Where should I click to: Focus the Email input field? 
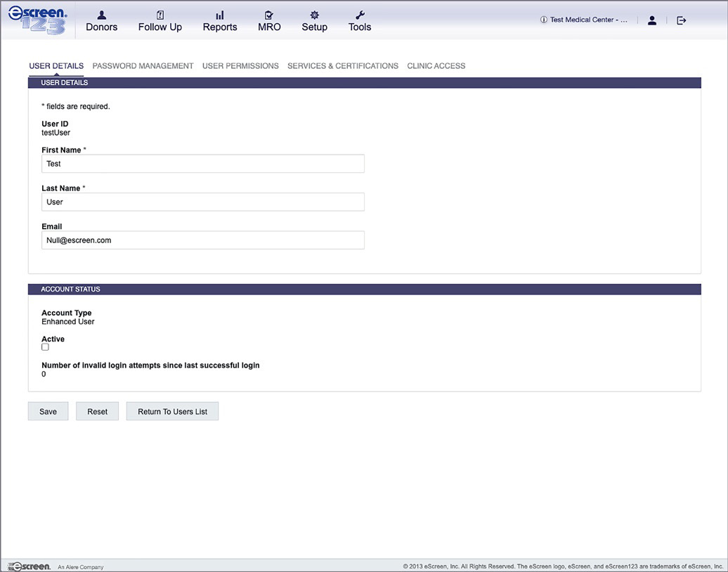tap(202, 240)
